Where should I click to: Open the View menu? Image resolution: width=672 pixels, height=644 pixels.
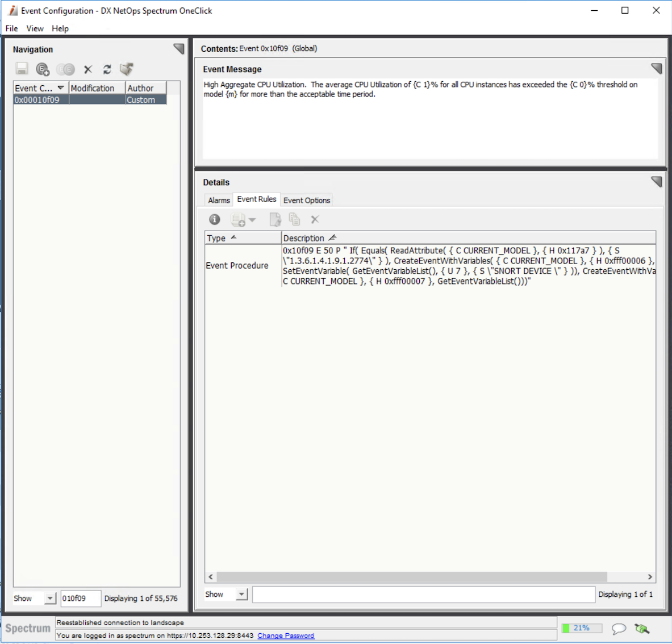point(35,28)
